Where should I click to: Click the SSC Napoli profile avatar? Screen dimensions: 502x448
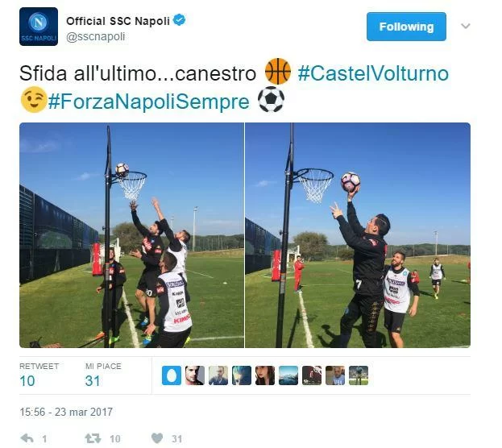point(39,27)
